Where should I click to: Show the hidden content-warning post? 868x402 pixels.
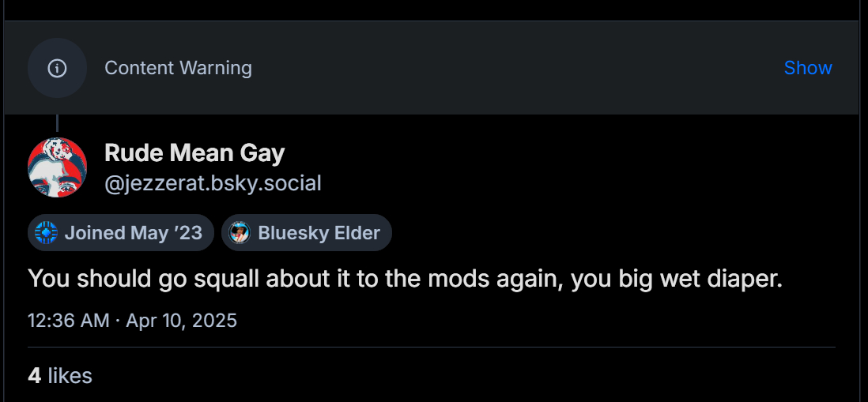click(x=807, y=68)
